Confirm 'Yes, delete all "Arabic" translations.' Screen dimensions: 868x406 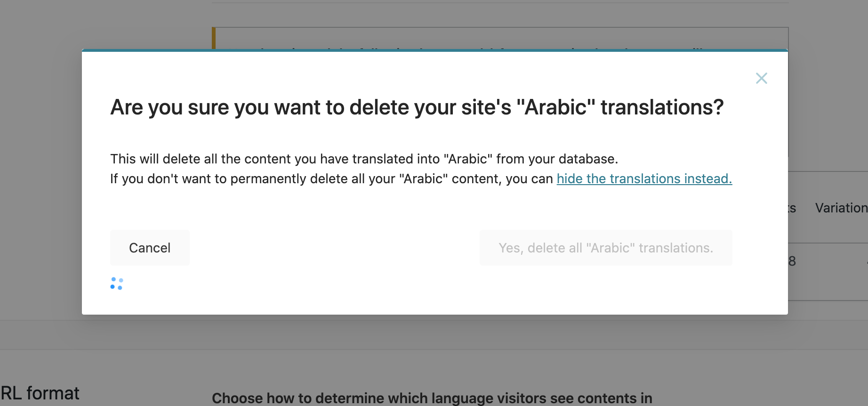coord(606,248)
